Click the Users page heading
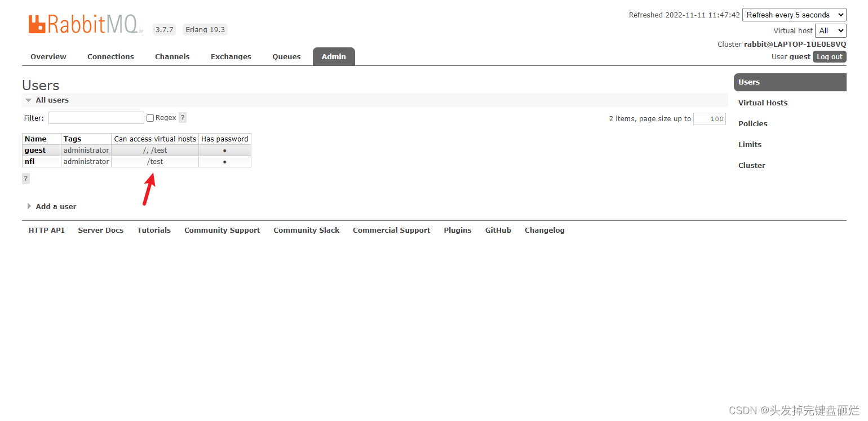Viewport: 868px width, 421px height. click(41, 85)
